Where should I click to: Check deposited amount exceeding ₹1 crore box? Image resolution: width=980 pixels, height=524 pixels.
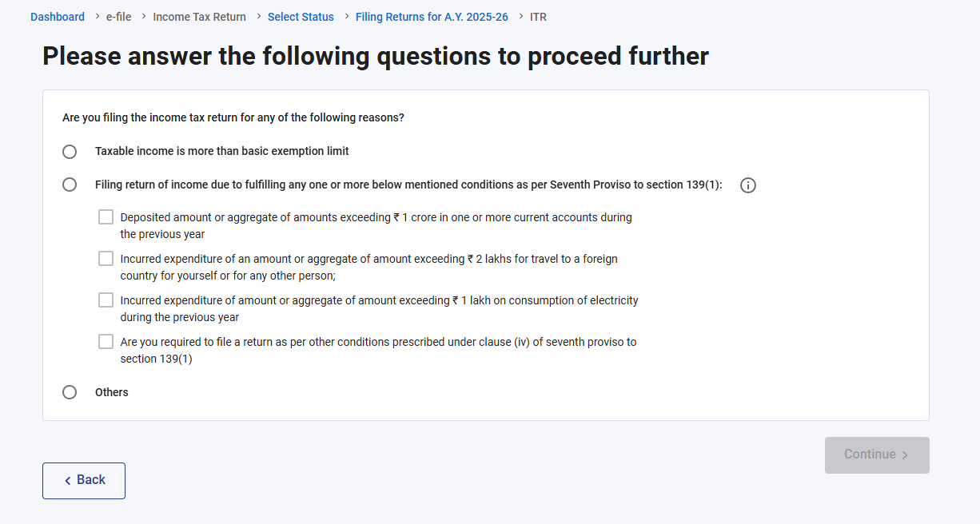tap(106, 217)
